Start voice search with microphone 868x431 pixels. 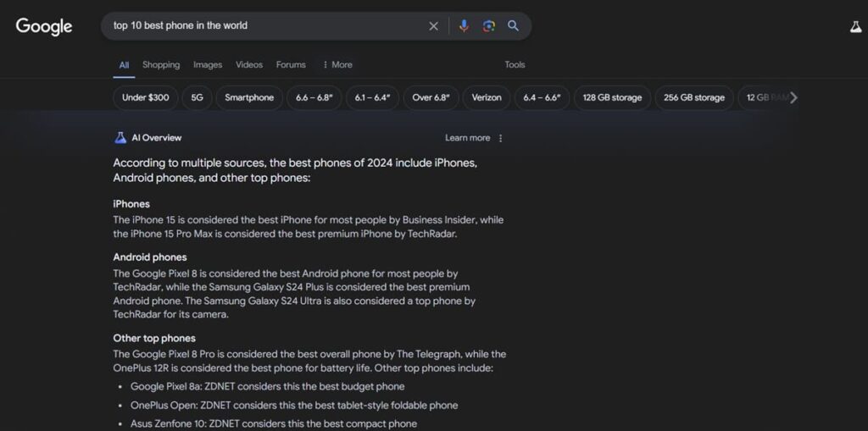coord(464,26)
